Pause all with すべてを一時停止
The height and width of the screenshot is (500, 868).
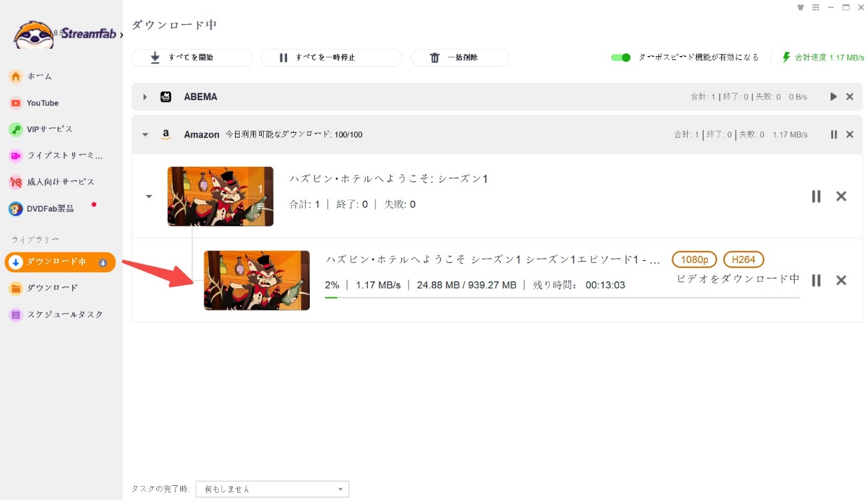pyautogui.click(x=331, y=58)
